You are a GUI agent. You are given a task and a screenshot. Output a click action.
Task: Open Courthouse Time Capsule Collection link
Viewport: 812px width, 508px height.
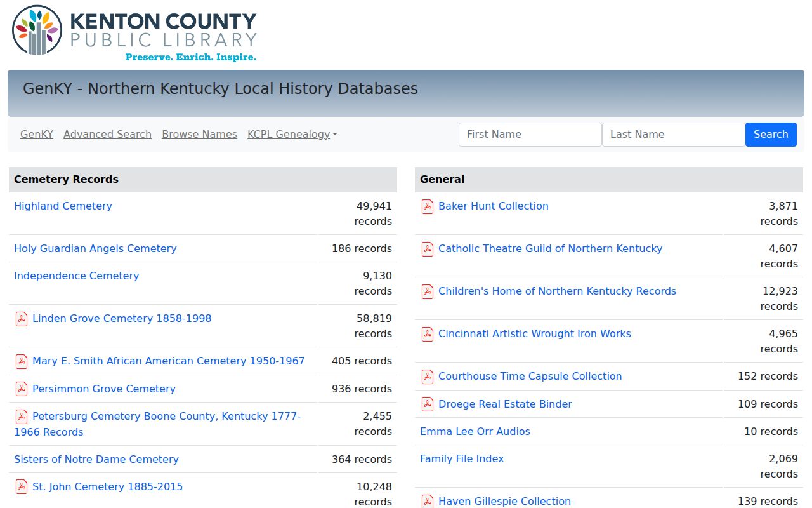click(530, 376)
